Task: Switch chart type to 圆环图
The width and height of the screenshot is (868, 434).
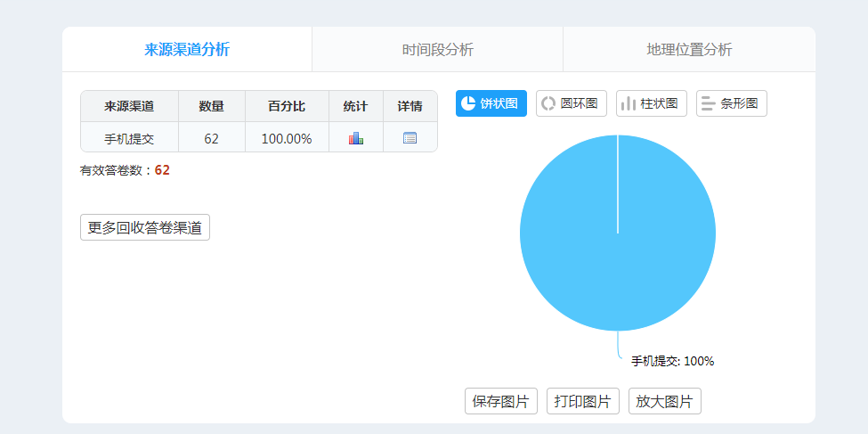Action: point(572,103)
